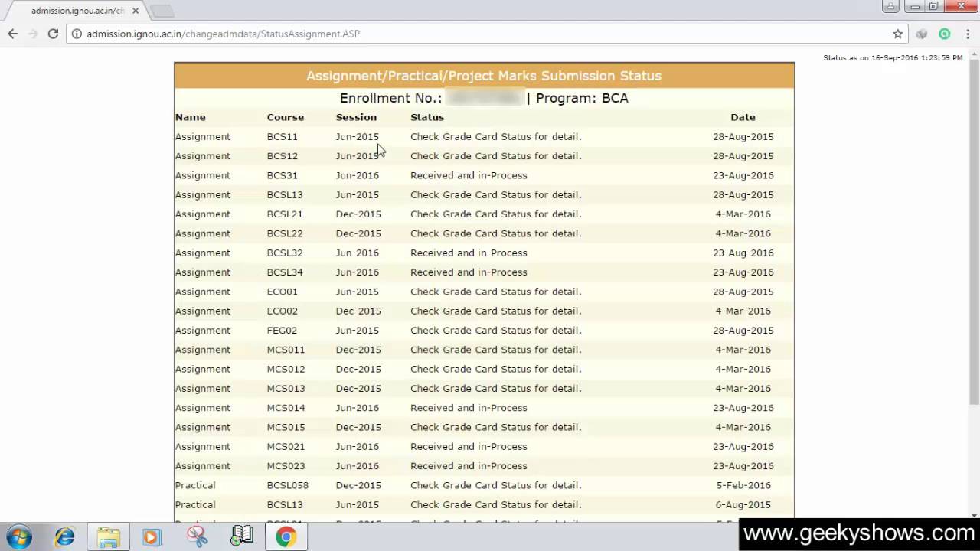Bookmark this page with the star
The width and height of the screenshot is (980, 551).
pyautogui.click(x=898, y=34)
